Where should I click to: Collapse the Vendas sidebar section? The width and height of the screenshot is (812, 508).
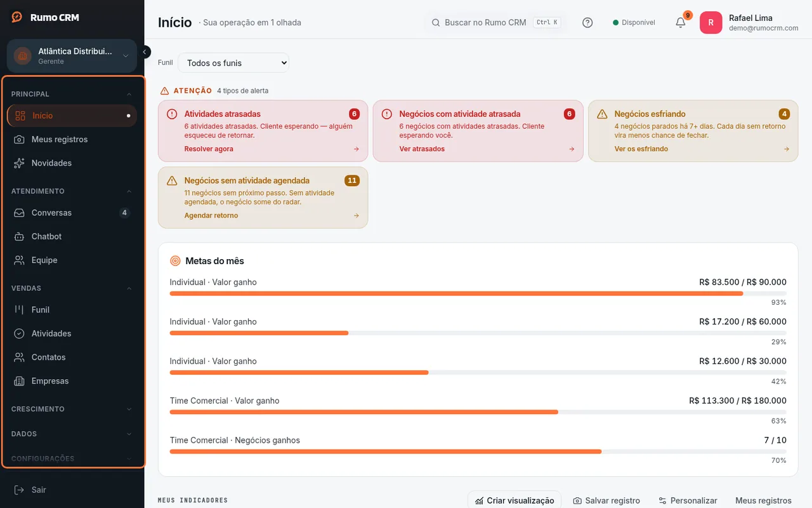pyautogui.click(x=72, y=288)
